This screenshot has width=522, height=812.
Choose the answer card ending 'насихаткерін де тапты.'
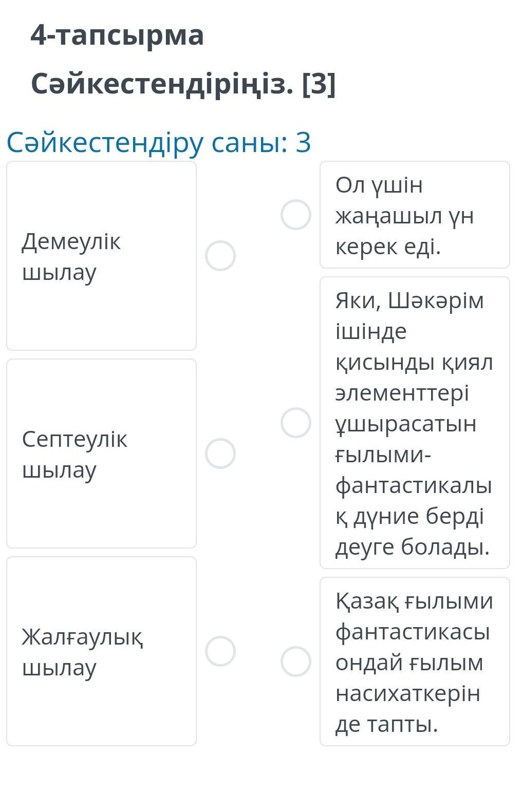coord(414,662)
